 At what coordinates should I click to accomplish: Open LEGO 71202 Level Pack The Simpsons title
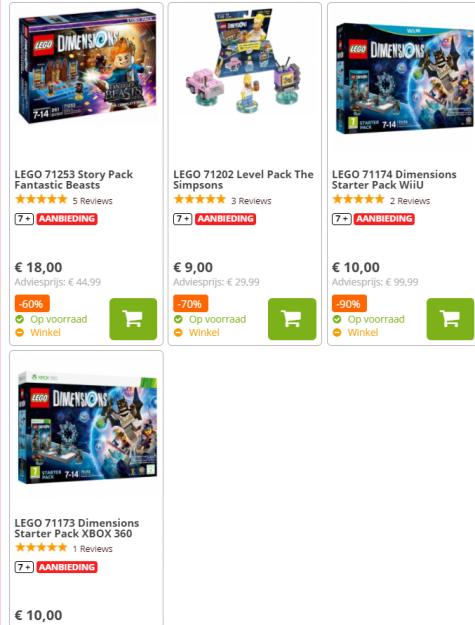(x=243, y=180)
